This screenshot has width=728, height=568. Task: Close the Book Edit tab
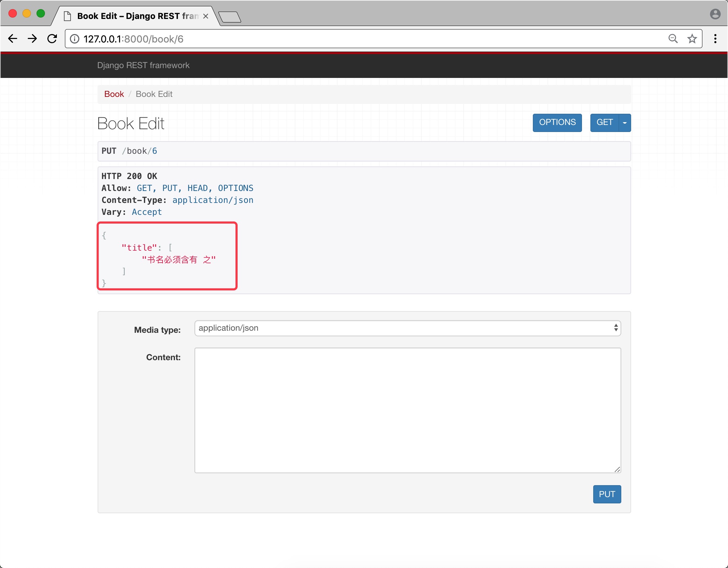point(206,16)
